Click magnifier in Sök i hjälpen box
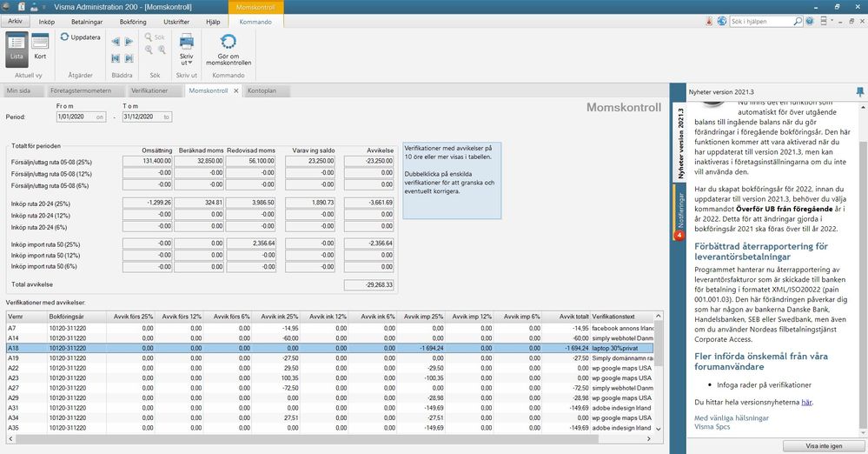Viewport: 868px width, 454px height. [798, 21]
